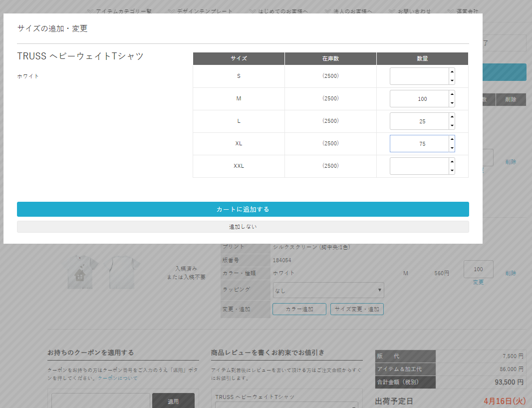The image size is (532, 408).
Task: Click the 適用 coupon button
Action: [173, 402]
